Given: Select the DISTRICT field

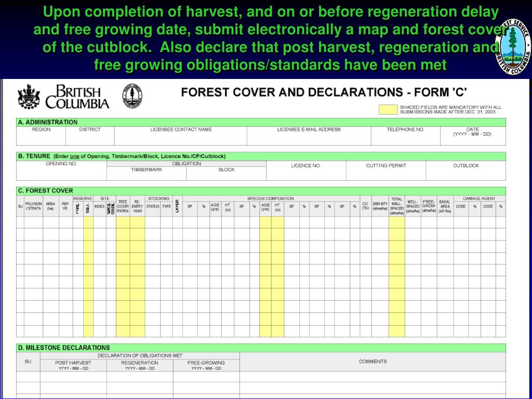Looking at the screenshot, I should pyautogui.click(x=90, y=136).
